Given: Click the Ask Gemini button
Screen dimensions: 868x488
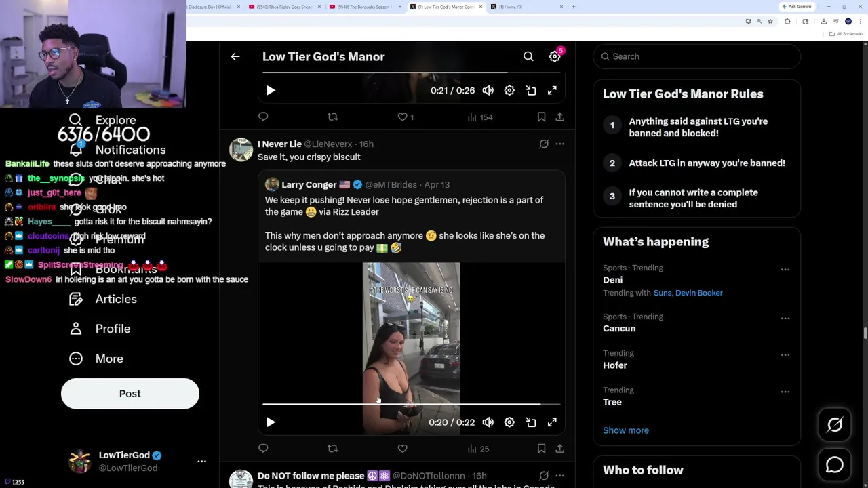Looking at the screenshot, I should click(x=797, y=7).
